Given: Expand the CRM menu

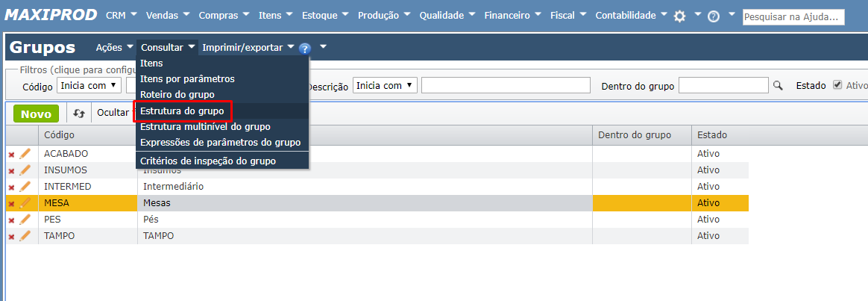Looking at the screenshot, I should pyautogui.click(x=122, y=16).
